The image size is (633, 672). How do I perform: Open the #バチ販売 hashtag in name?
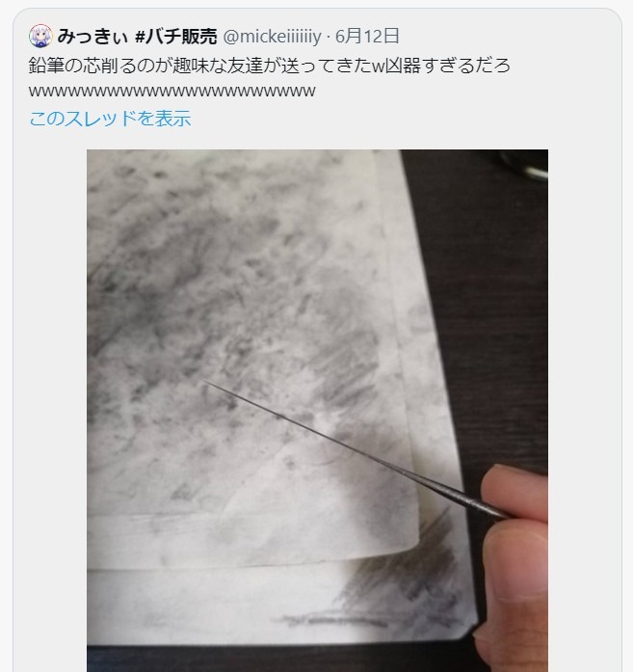point(175,36)
